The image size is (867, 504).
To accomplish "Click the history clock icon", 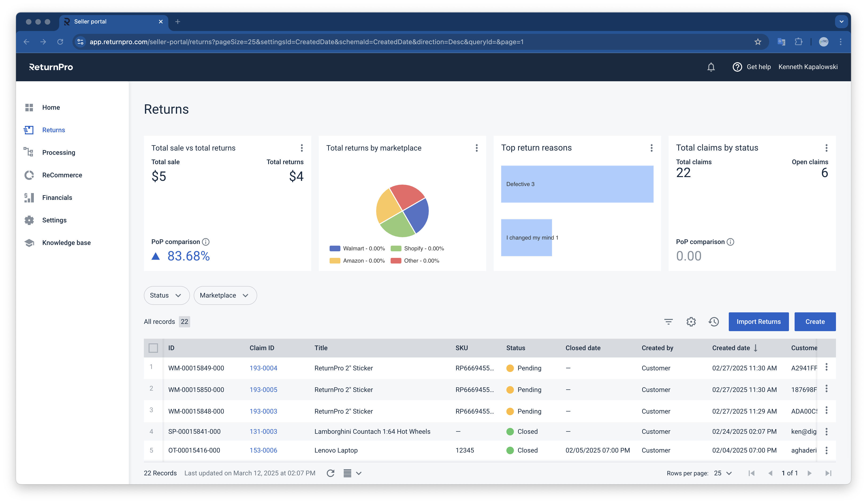I will coord(713,322).
